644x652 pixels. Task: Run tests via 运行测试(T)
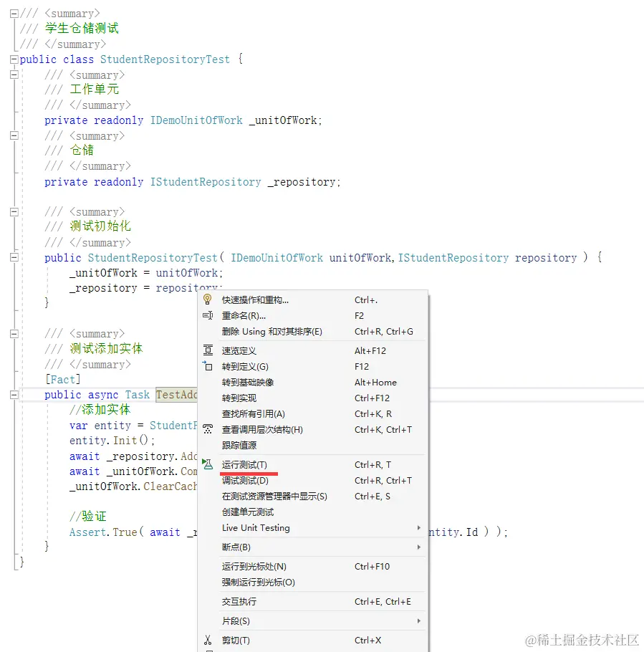click(x=312, y=464)
